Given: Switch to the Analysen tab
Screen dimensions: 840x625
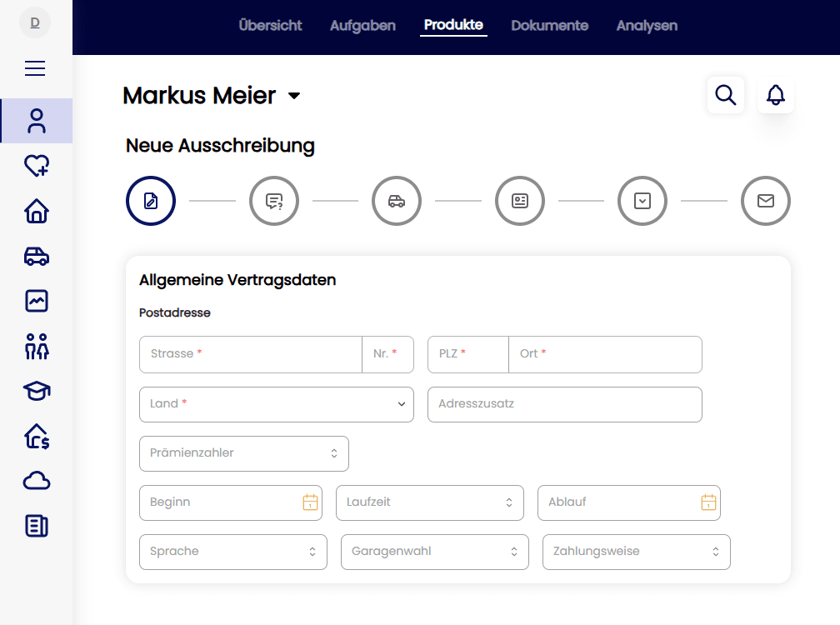Looking at the screenshot, I should (647, 26).
